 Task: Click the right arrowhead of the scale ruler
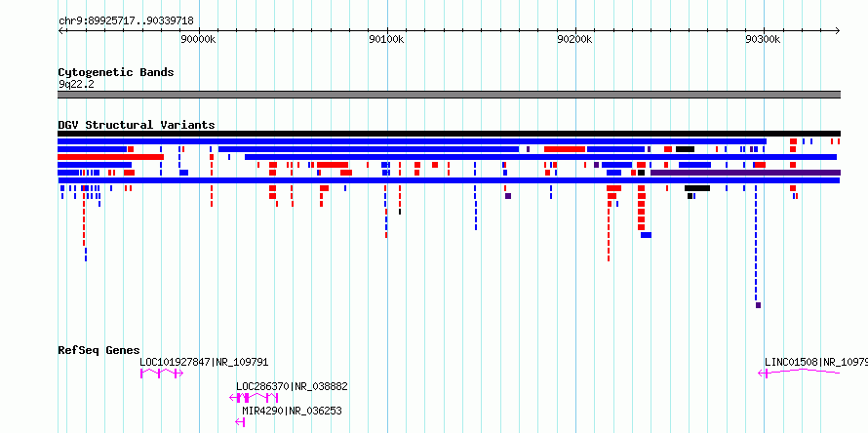pyautogui.click(x=838, y=30)
